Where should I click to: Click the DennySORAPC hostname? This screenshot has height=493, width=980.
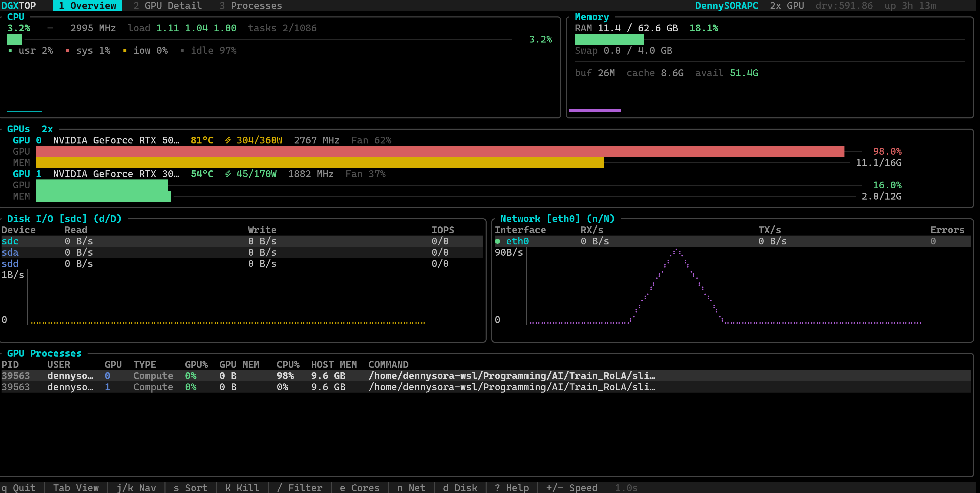pos(727,6)
